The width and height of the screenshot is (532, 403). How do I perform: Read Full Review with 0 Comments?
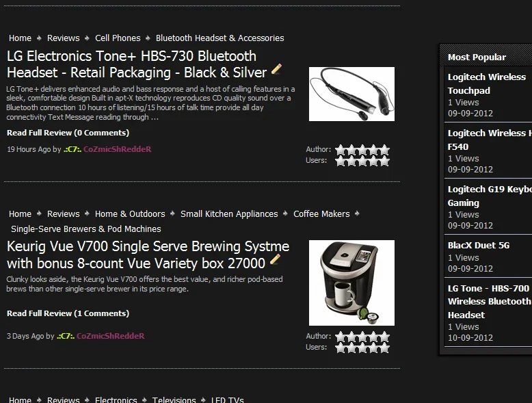click(x=68, y=133)
